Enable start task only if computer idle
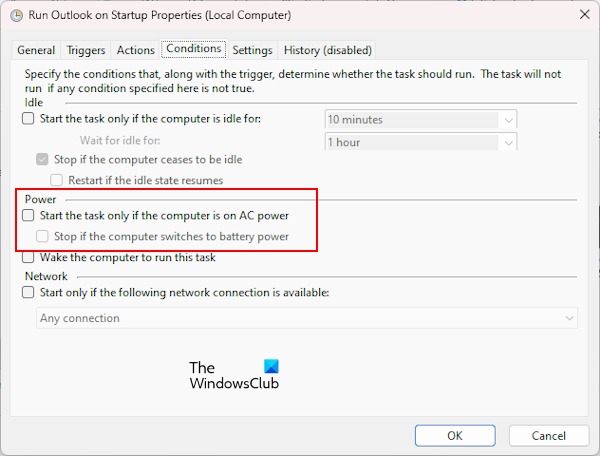 pyautogui.click(x=28, y=120)
